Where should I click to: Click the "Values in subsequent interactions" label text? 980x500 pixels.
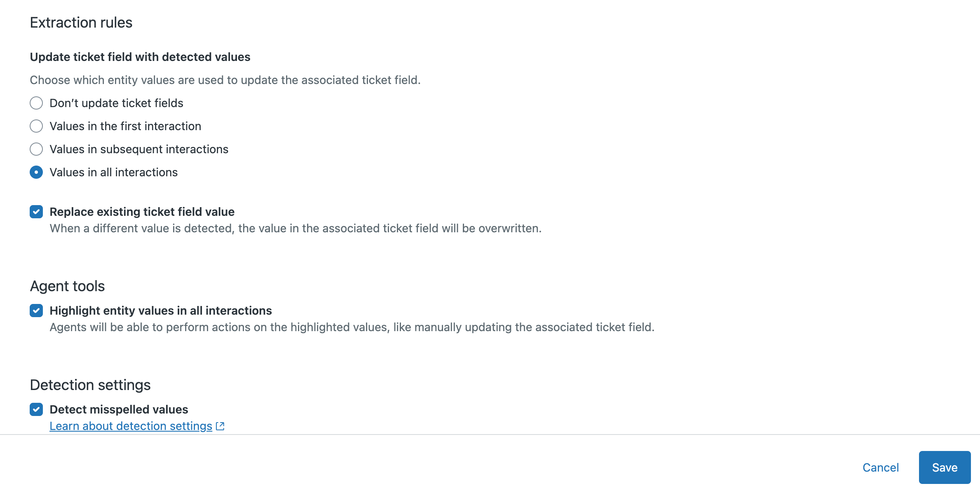point(139,149)
